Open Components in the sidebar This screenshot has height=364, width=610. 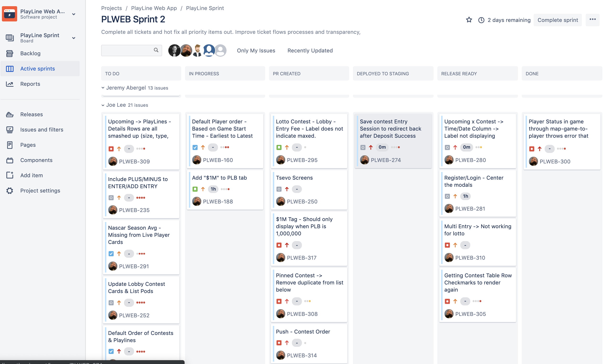36,160
